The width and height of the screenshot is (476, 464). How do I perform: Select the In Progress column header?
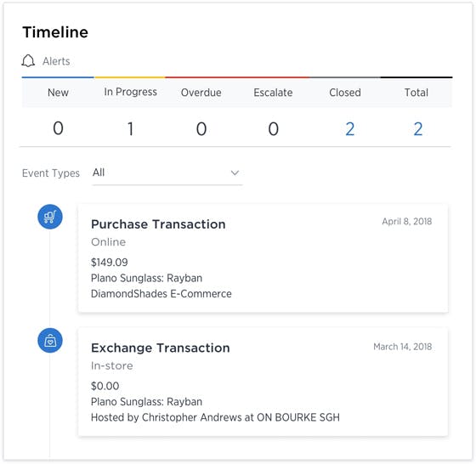point(131,92)
